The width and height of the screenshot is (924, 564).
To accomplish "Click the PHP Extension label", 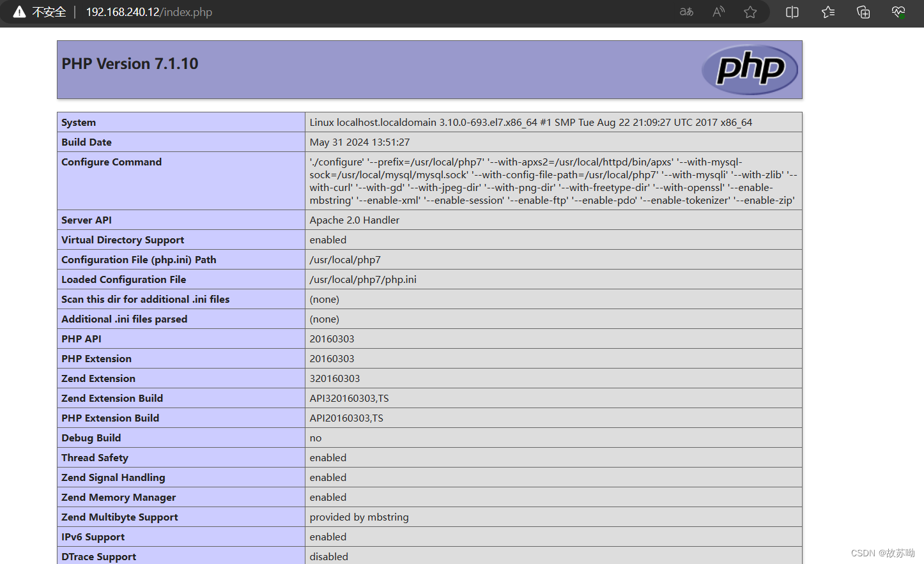I will [x=96, y=359].
